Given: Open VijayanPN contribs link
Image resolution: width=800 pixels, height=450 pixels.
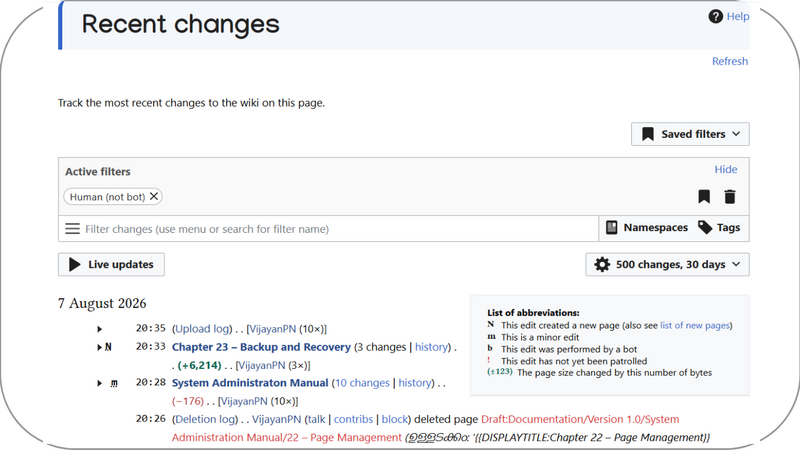Looking at the screenshot, I should (354, 419).
